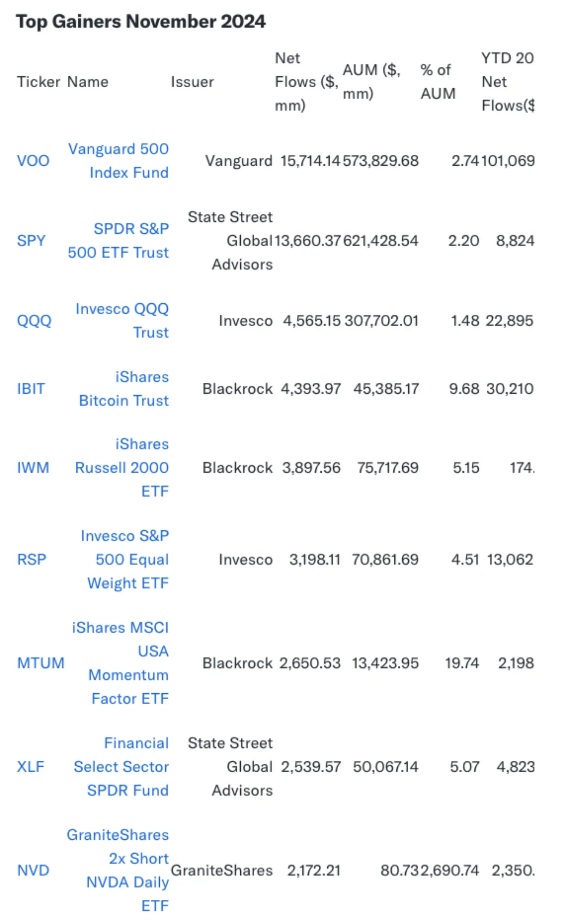Image resolution: width=565 pixels, height=924 pixels.
Task: Open Invesco QQQ Trust fund page
Action: 122,321
